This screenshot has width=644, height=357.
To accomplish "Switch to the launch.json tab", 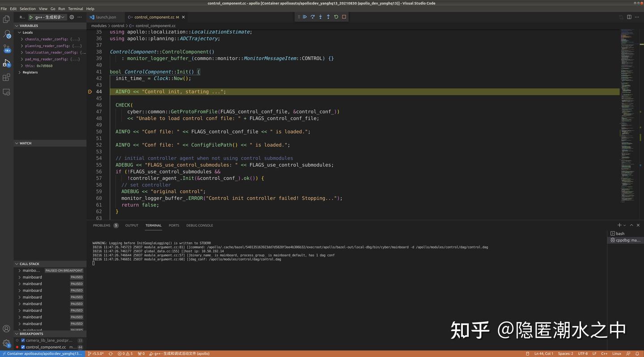I will pos(106,17).
